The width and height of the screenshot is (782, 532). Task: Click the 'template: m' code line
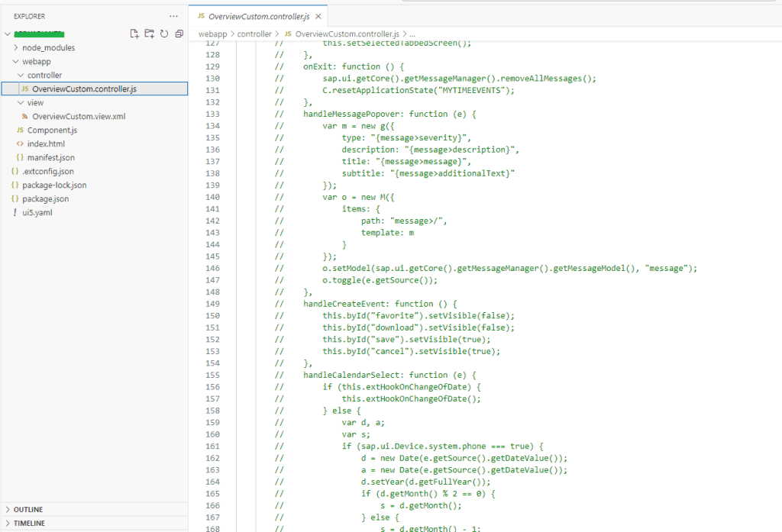coord(387,233)
